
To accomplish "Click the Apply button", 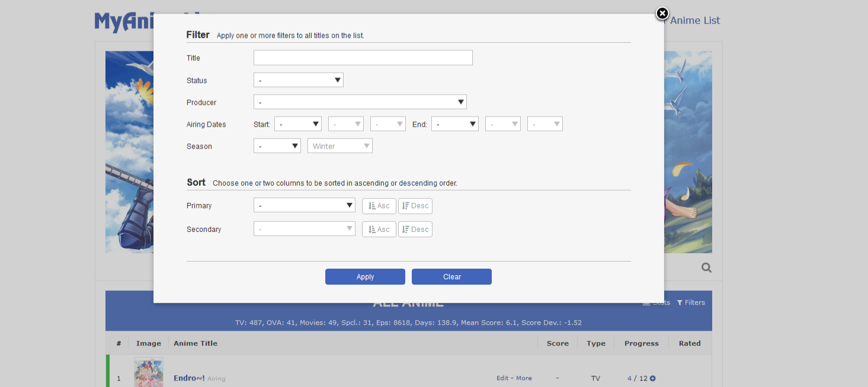I will coord(365,277).
